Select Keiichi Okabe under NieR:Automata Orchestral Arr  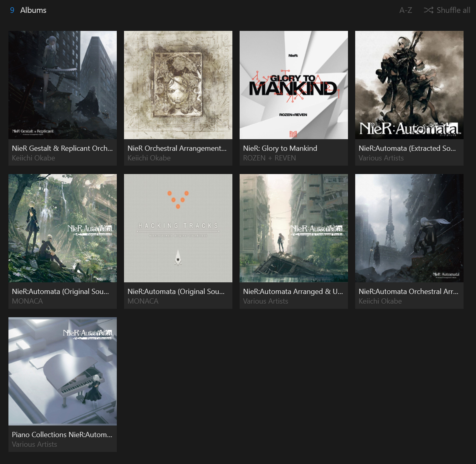coord(380,301)
